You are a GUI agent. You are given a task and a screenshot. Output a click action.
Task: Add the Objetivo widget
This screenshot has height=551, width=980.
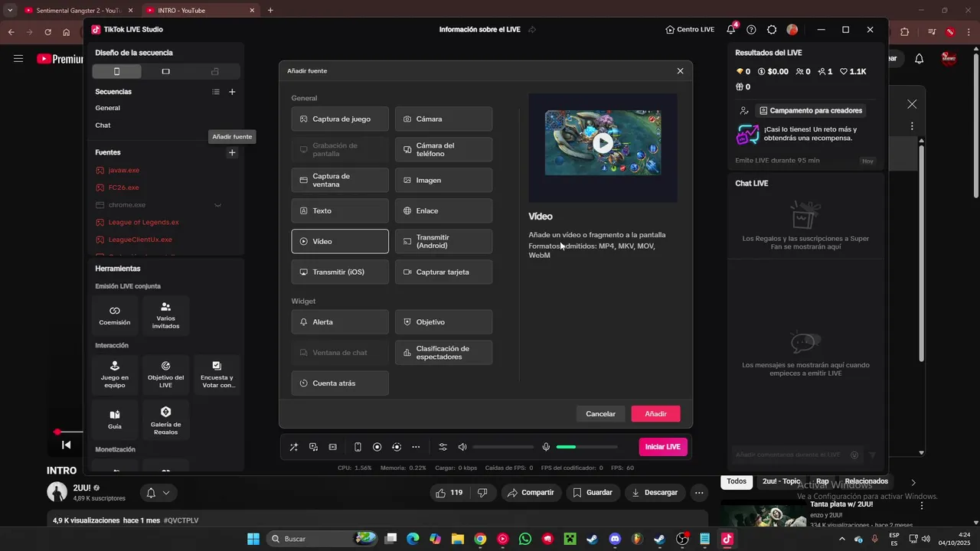(443, 322)
